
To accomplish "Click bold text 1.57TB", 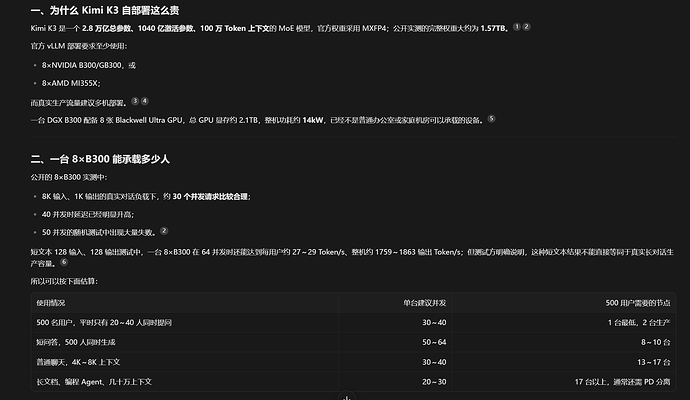I will (x=495, y=28).
